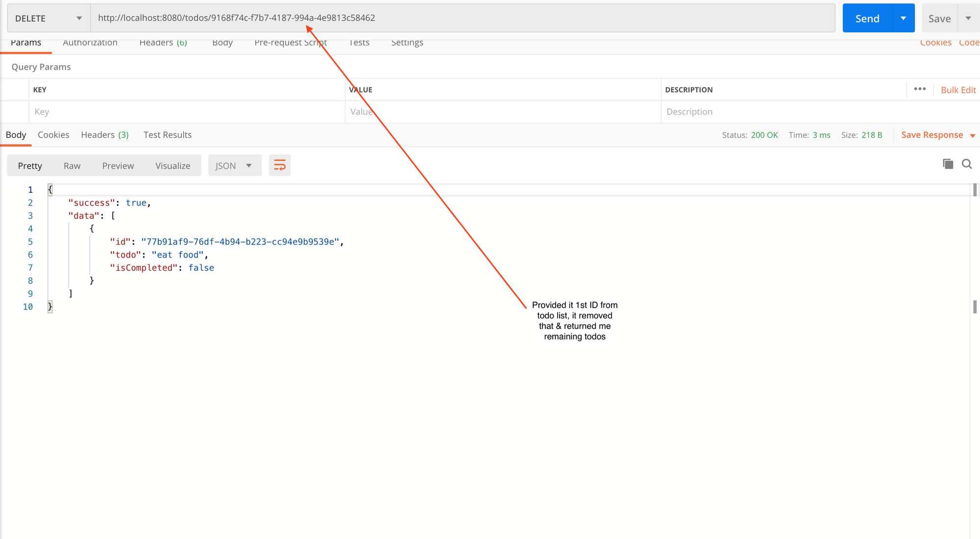
Task: Select the Raw view tab
Action: (72, 166)
